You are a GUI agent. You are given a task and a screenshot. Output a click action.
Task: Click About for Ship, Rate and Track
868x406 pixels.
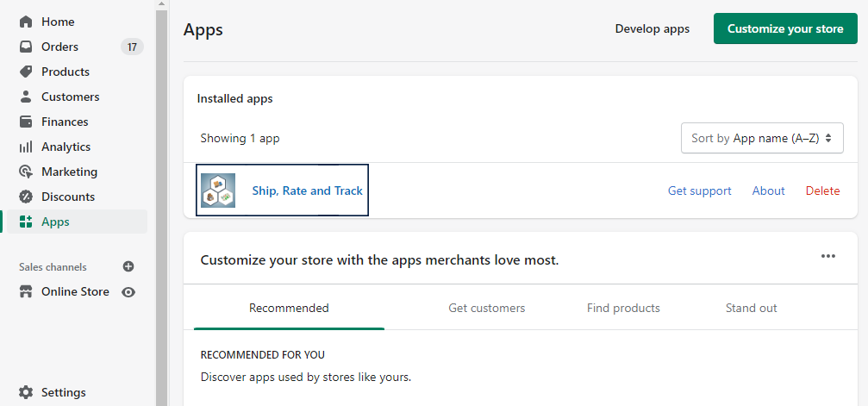(768, 191)
